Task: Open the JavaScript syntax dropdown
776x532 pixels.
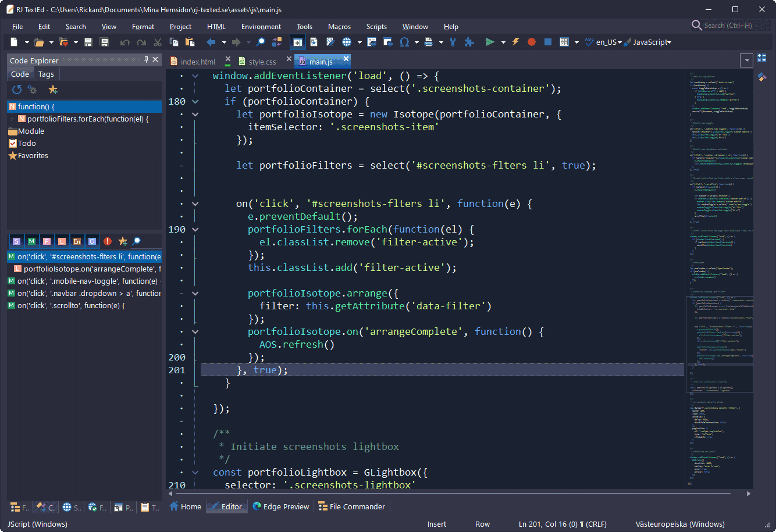Action: coord(669,42)
